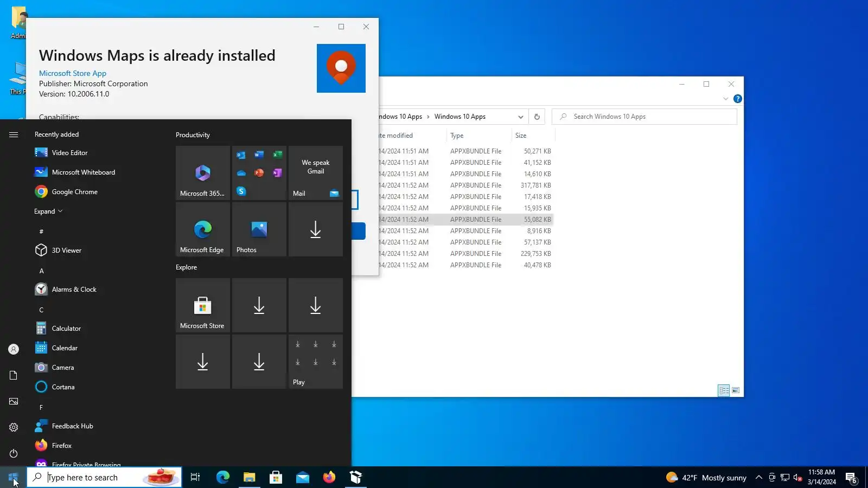
Task: Open the address bar history dropdown
Action: (x=521, y=117)
